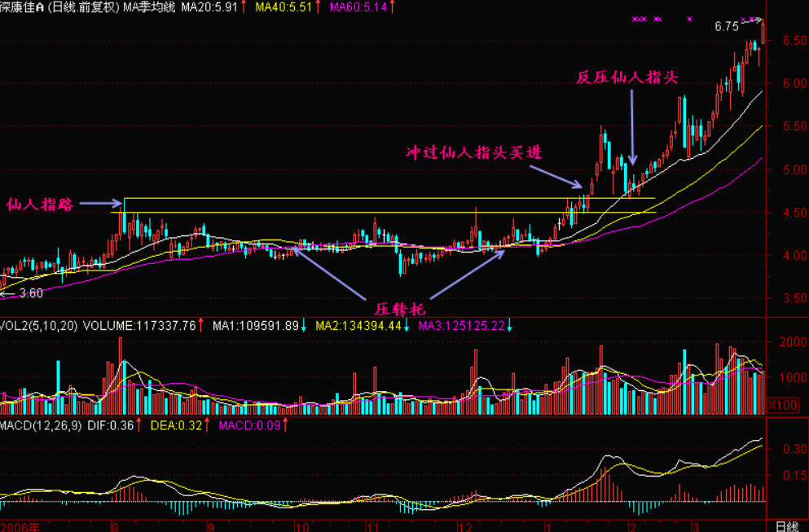Click the red up arrow after MA20 value
This screenshot has height=532, width=809.
243,7
